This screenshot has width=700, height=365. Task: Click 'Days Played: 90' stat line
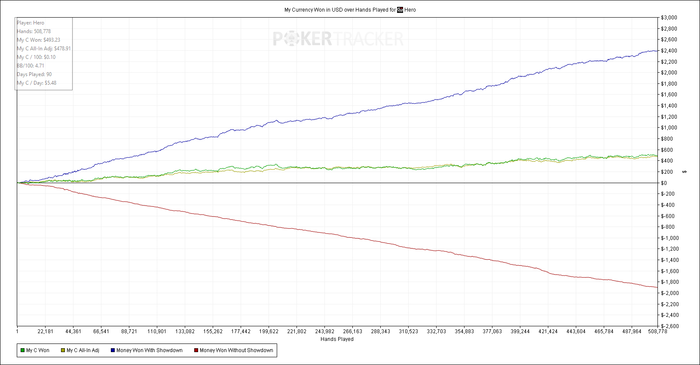click(x=34, y=74)
